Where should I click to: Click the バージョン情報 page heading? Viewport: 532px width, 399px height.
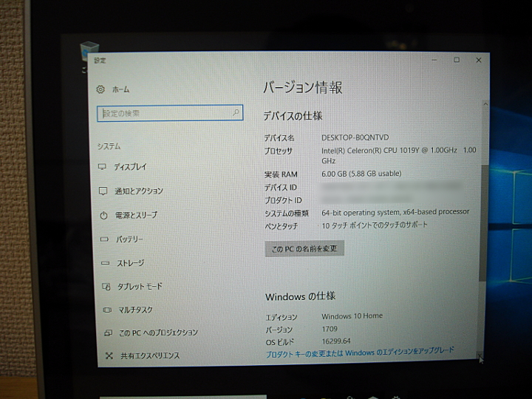point(303,87)
